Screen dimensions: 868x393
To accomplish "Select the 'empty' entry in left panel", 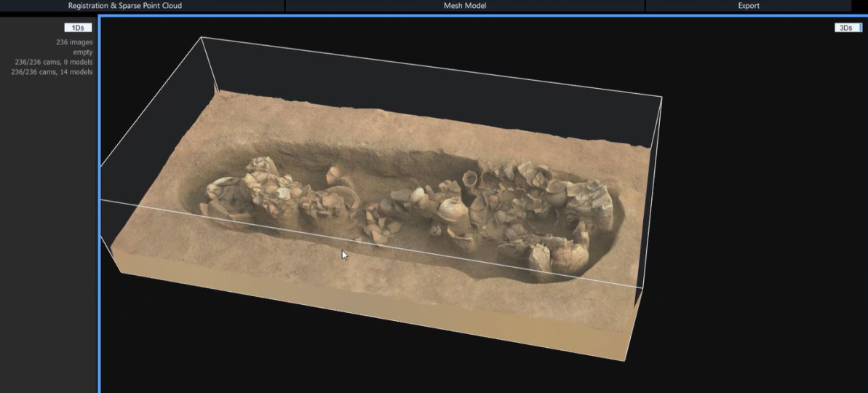I will pyautogui.click(x=82, y=52).
